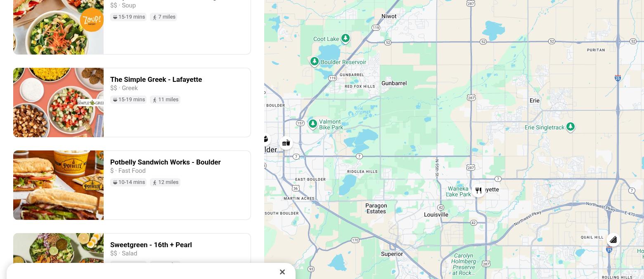Click the South Boulder map label
This screenshot has width=644, height=279.
(x=282, y=213)
